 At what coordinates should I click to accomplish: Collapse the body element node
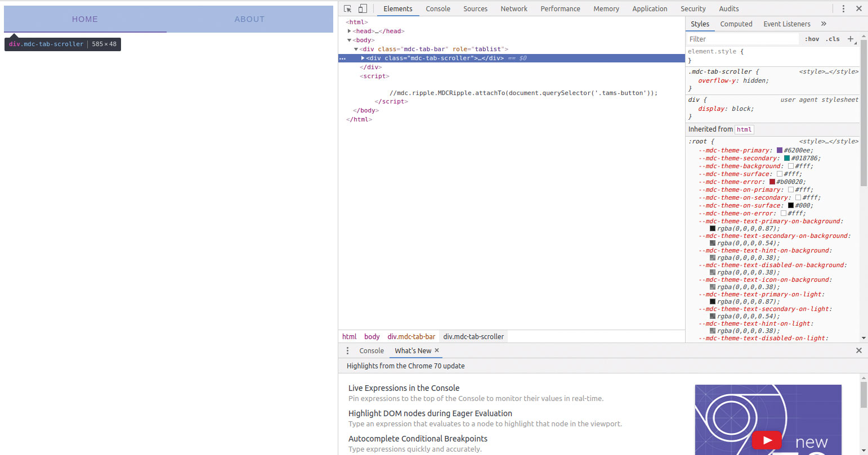(x=350, y=40)
